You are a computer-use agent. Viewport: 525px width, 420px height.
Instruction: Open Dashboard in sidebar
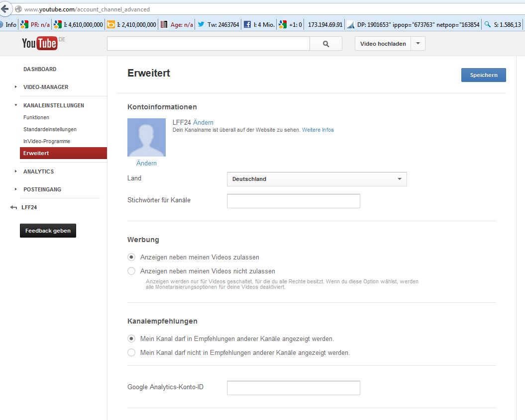[x=40, y=69]
